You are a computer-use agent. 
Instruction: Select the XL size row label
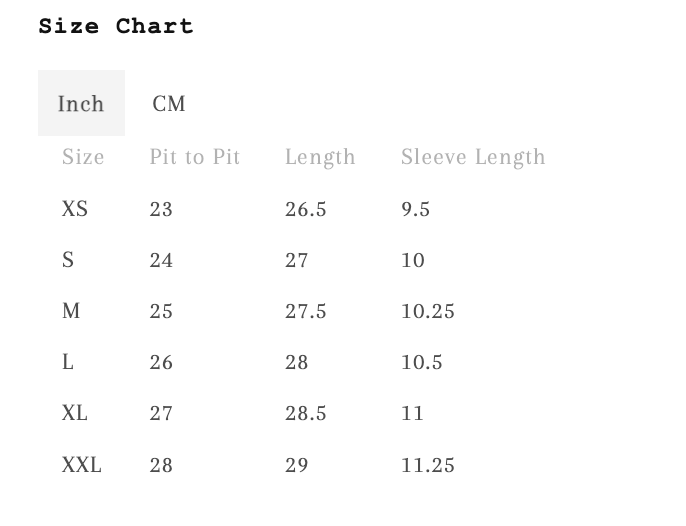click(75, 413)
